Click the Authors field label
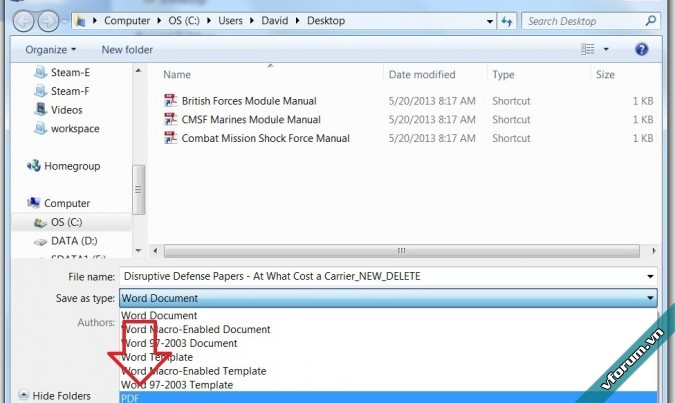675x403 pixels. 96,322
